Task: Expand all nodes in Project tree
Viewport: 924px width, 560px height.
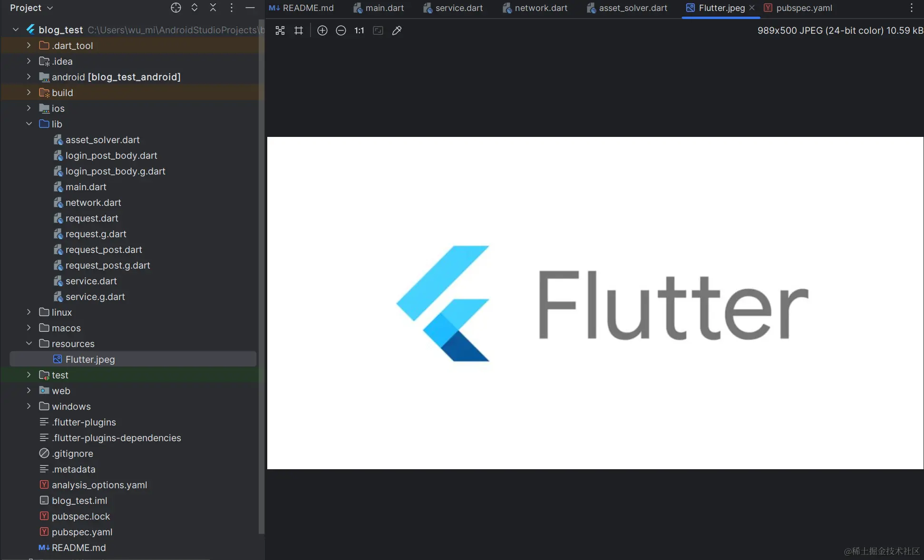Action: pos(194,8)
